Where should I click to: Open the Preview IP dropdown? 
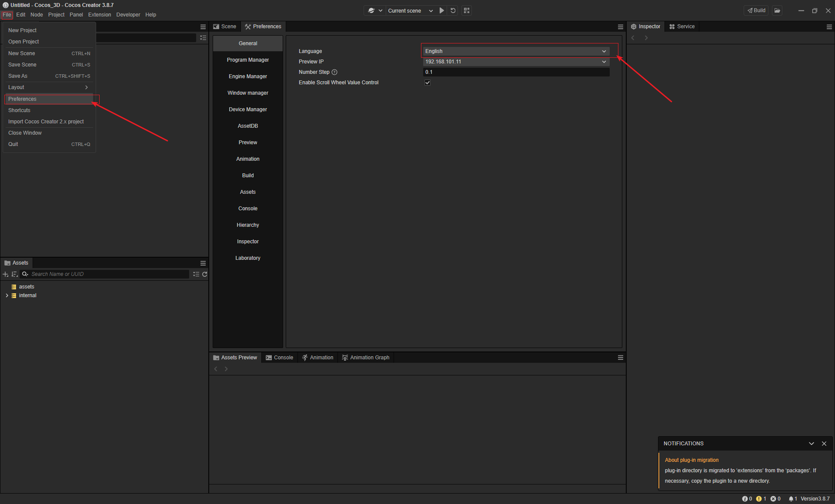[x=516, y=62]
